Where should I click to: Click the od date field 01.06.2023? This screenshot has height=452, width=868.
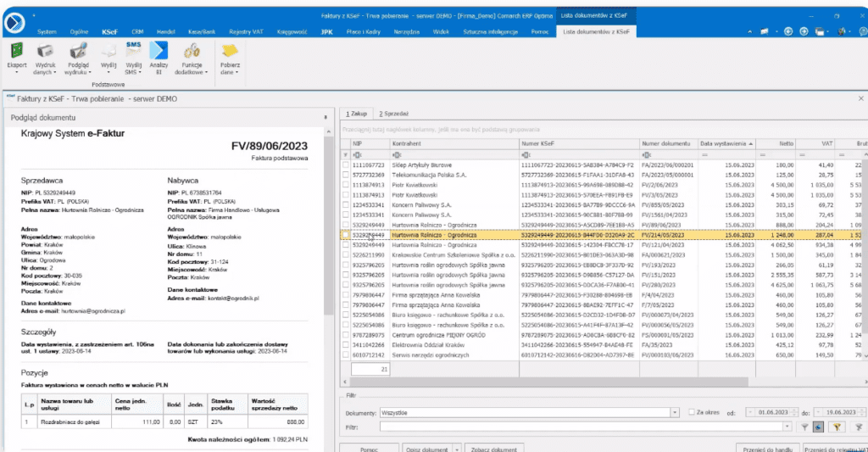click(x=774, y=413)
